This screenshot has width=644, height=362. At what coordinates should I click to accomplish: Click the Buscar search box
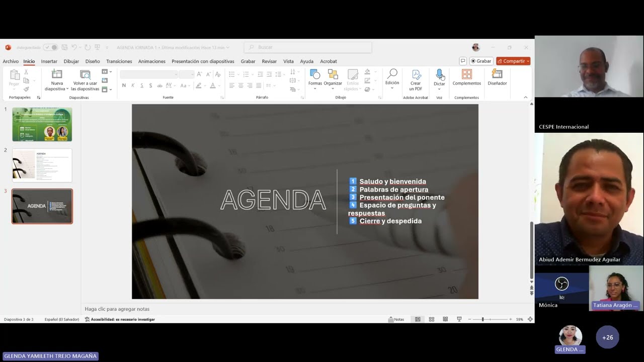click(308, 47)
